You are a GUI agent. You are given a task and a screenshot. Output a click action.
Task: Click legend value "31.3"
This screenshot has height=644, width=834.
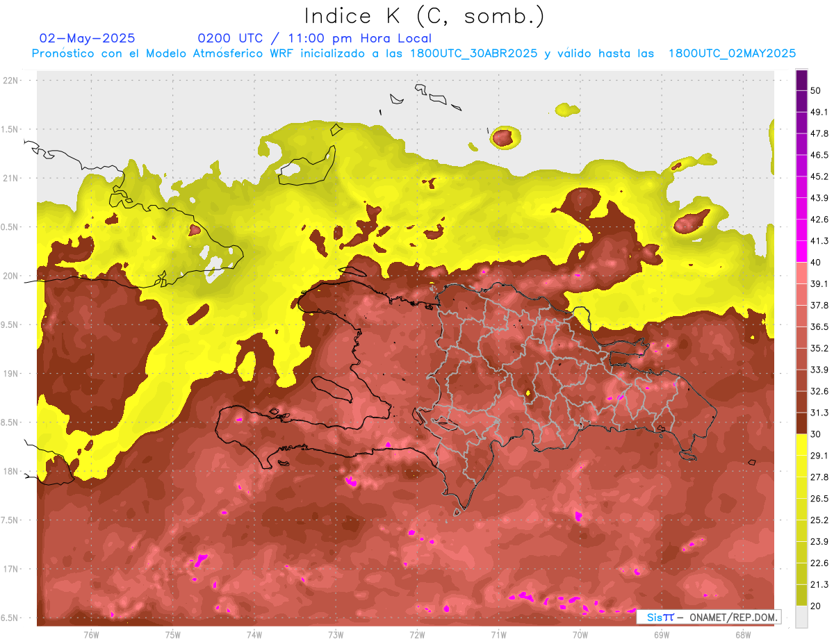819,413
